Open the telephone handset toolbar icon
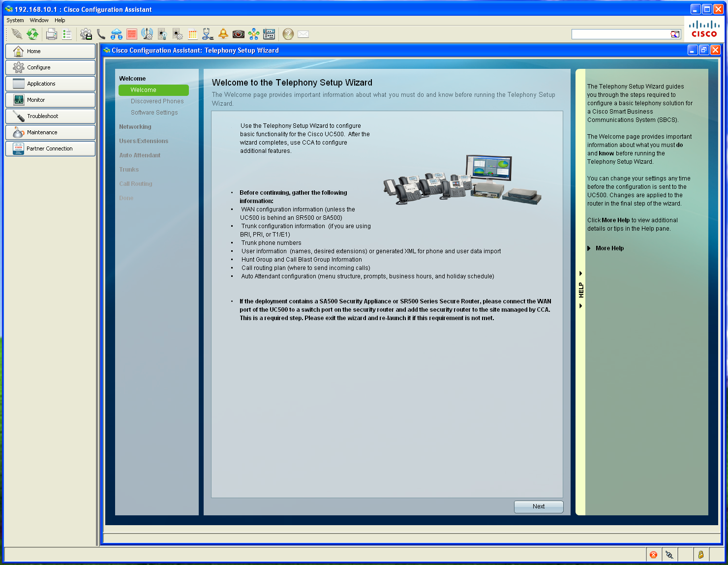Viewport: 728px width, 565px height. (x=101, y=34)
